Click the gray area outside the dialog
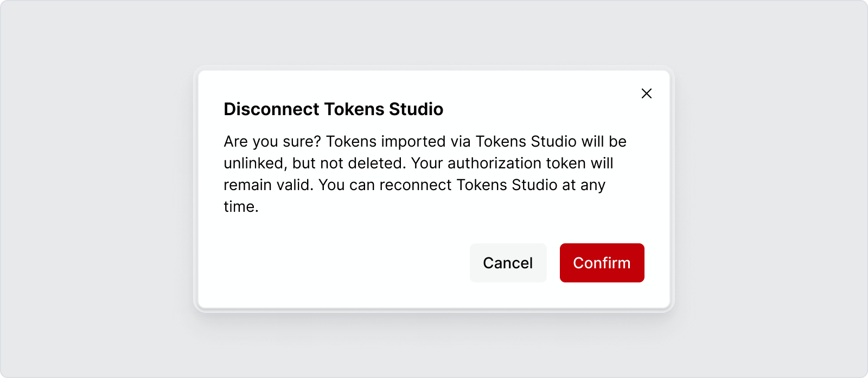868x378 pixels. [81, 190]
